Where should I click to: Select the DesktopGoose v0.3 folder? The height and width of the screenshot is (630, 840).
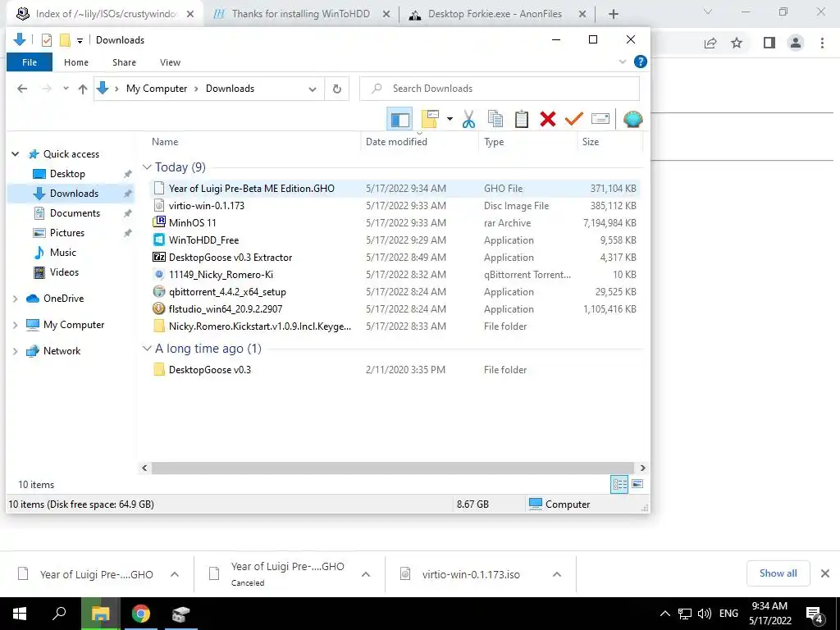click(x=395, y=370)
